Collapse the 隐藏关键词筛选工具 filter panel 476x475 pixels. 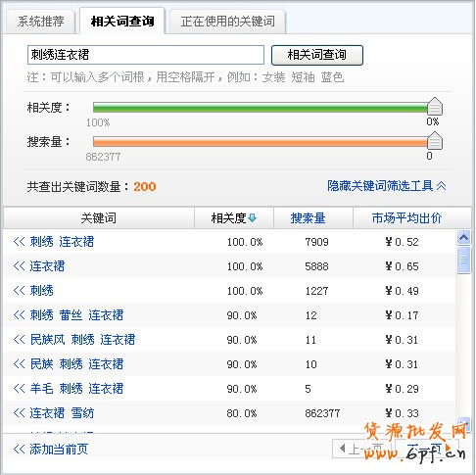(x=387, y=186)
